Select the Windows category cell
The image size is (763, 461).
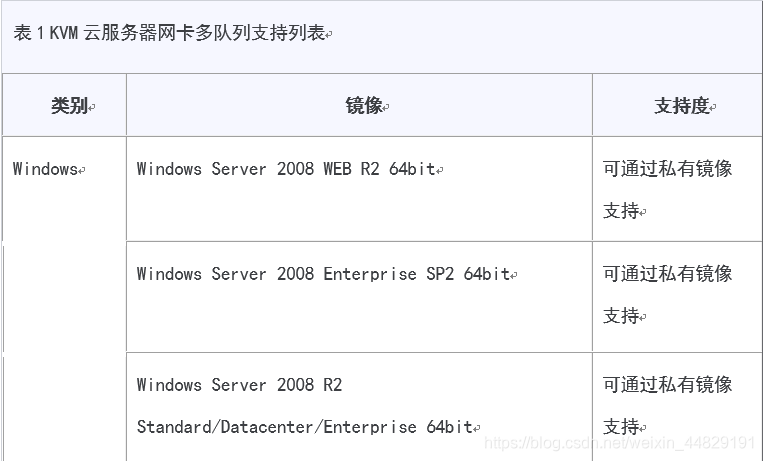(x=64, y=298)
